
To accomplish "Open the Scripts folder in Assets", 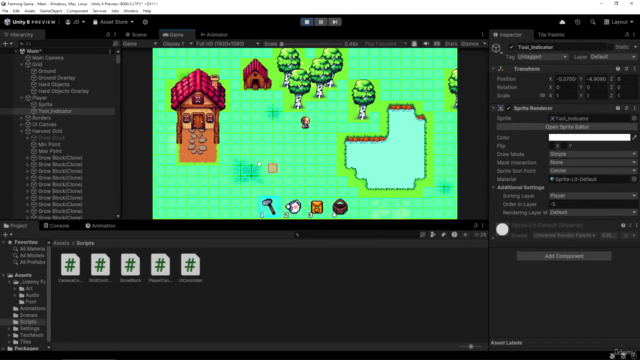I will tap(28, 322).
